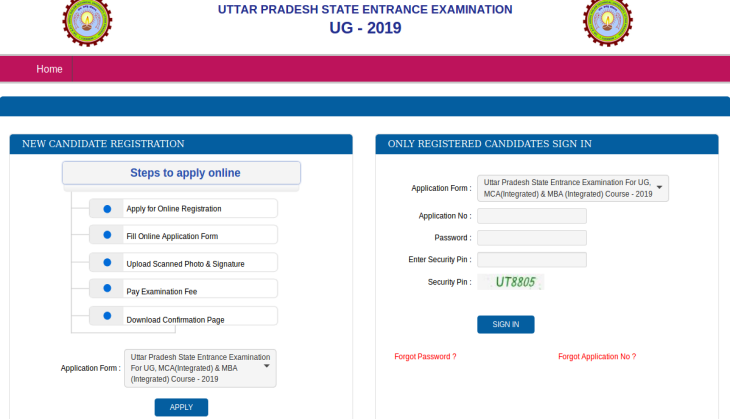730x419 pixels.
Task: Click blue bullet beside Fill Online Application Form
Action: pyautogui.click(x=107, y=235)
